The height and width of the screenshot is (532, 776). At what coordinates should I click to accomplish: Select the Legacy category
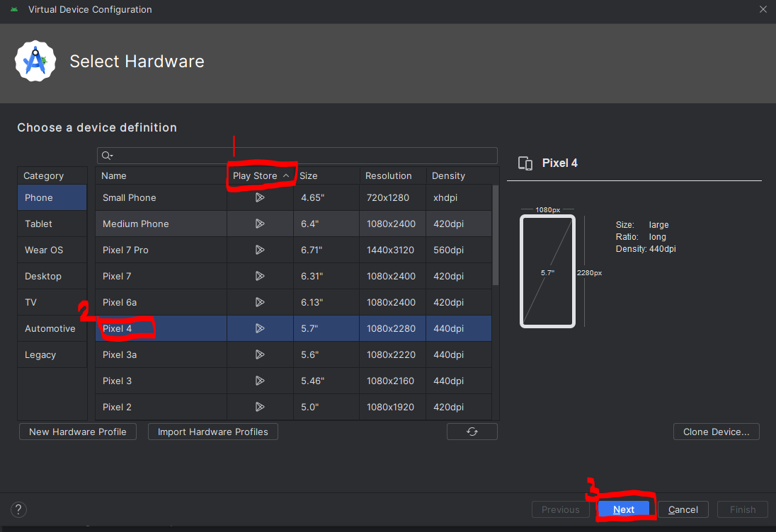52,355
